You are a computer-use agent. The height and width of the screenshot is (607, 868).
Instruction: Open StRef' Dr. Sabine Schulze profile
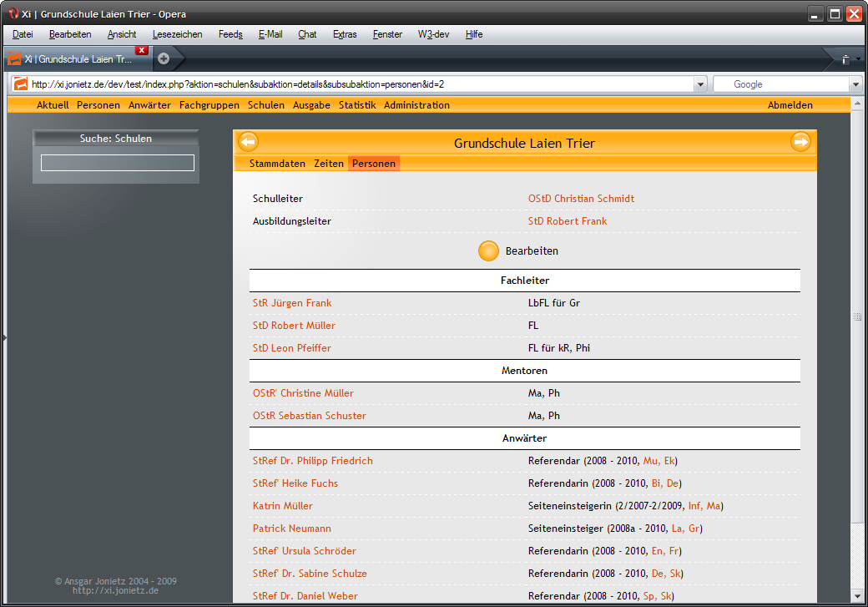point(310,574)
